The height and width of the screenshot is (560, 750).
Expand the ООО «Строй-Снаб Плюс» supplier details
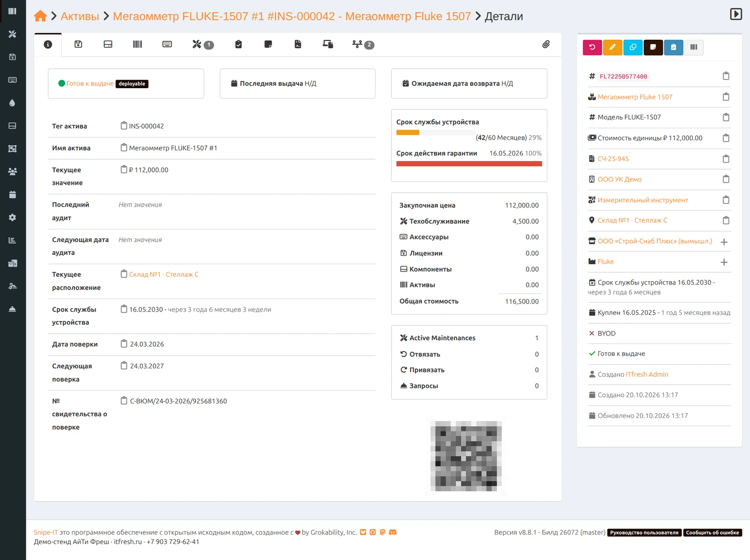(x=724, y=242)
